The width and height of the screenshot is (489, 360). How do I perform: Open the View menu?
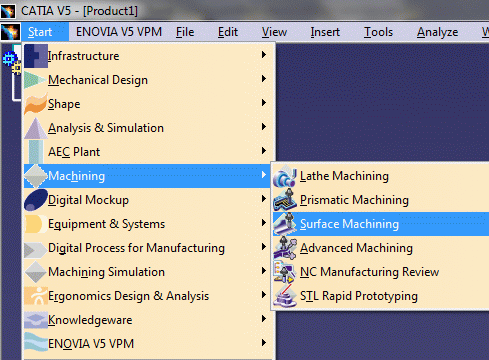point(274,32)
